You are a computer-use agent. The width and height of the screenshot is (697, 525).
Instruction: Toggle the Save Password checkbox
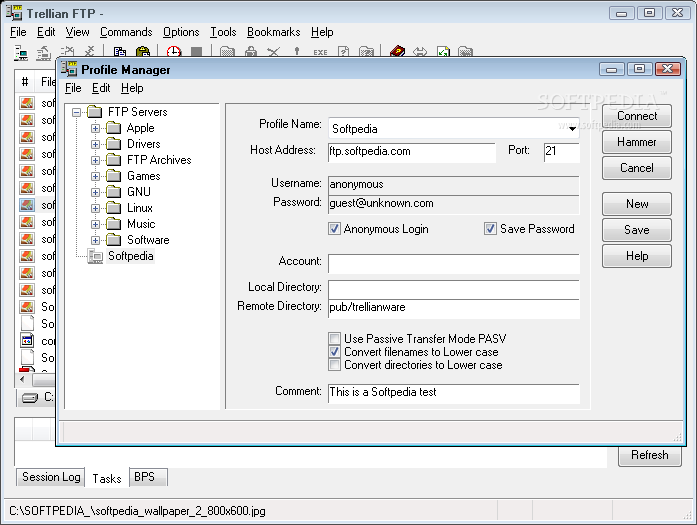tap(490, 229)
